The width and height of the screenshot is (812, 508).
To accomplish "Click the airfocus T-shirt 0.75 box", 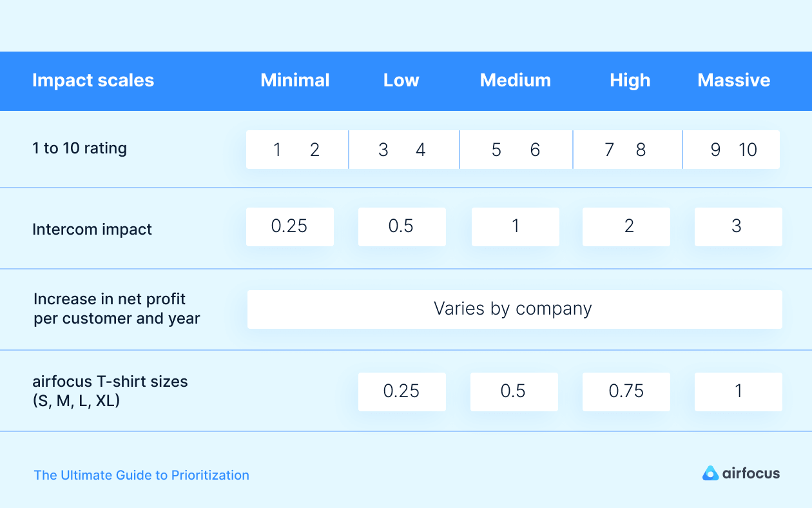I will tap(626, 391).
